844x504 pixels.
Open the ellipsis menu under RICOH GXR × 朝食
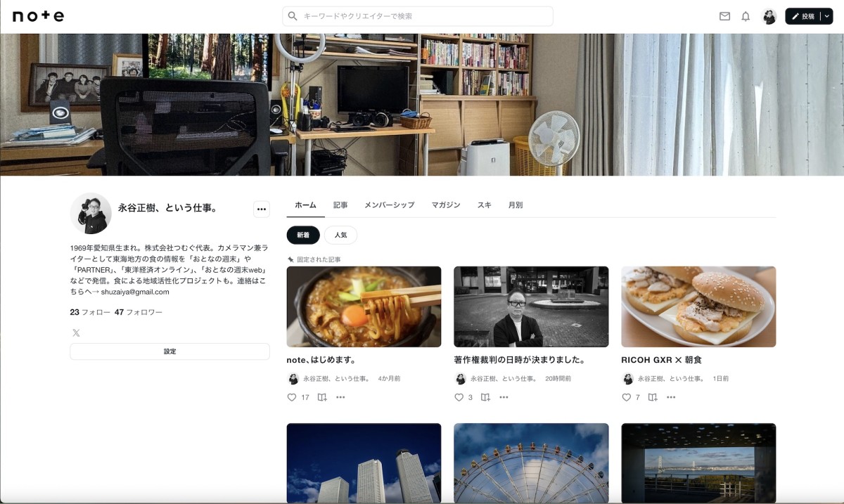pyautogui.click(x=671, y=397)
